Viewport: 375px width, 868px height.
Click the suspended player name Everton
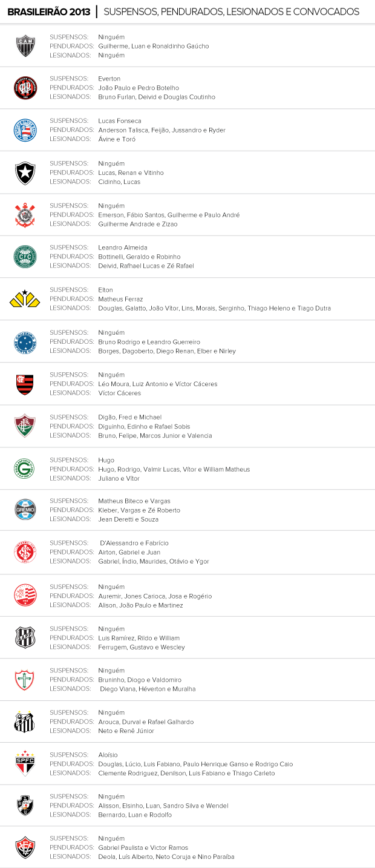point(109,79)
